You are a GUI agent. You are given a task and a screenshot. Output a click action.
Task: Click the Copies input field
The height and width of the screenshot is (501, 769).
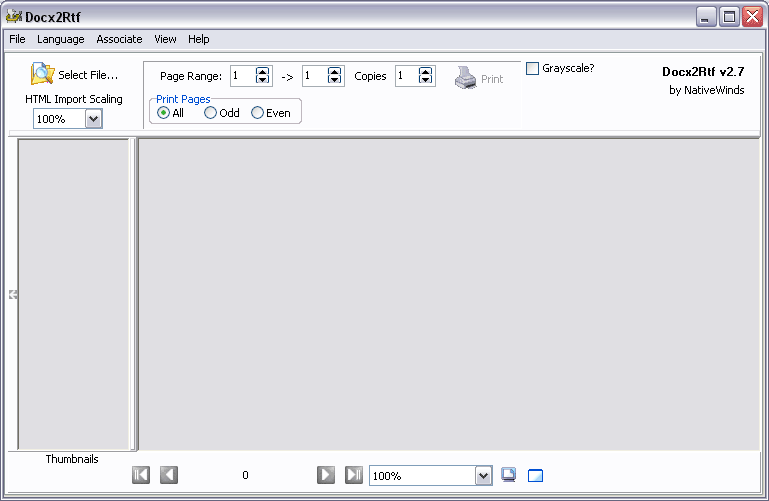pyautogui.click(x=407, y=76)
